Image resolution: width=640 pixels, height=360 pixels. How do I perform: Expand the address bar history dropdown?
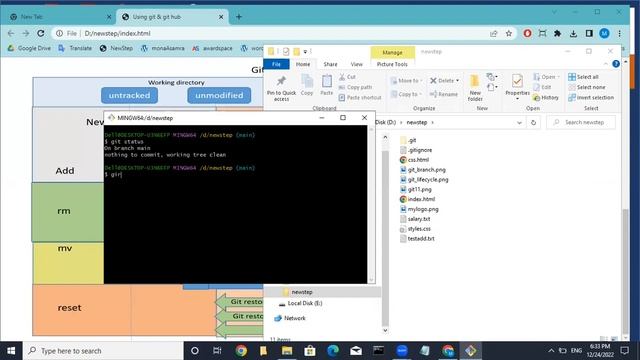[x=519, y=122]
